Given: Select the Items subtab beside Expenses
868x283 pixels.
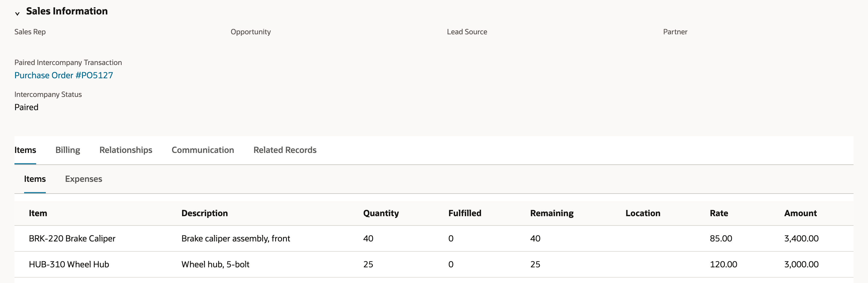Looking at the screenshot, I should 35,179.
